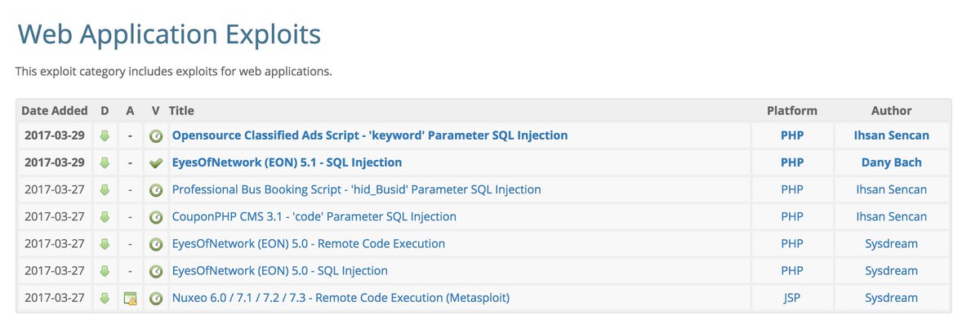The height and width of the screenshot is (333, 980).
Task: Click the vulnerable app icon in Nuxeo row
Action: click(130, 299)
